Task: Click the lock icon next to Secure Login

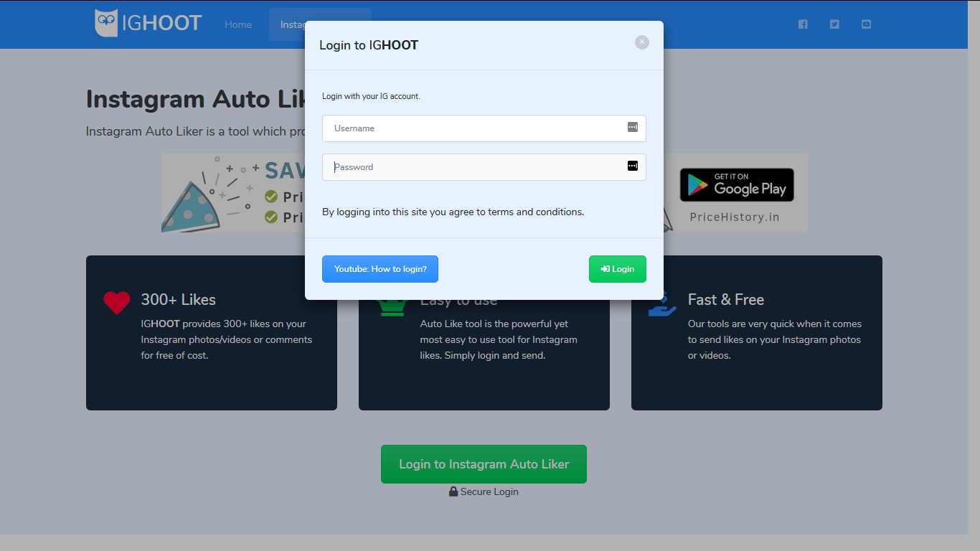Action: pyautogui.click(x=453, y=491)
